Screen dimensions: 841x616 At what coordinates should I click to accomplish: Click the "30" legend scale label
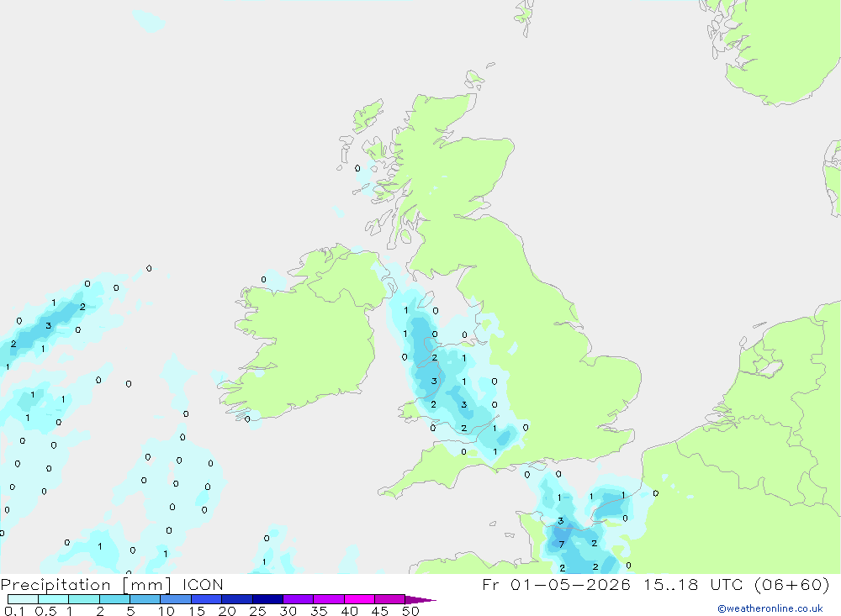(288, 611)
